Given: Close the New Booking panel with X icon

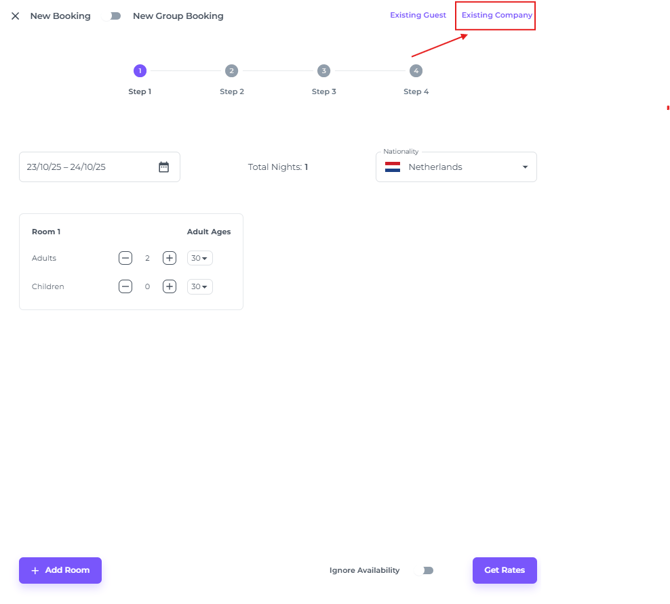Looking at the screenshot, I should coord(15,16).
